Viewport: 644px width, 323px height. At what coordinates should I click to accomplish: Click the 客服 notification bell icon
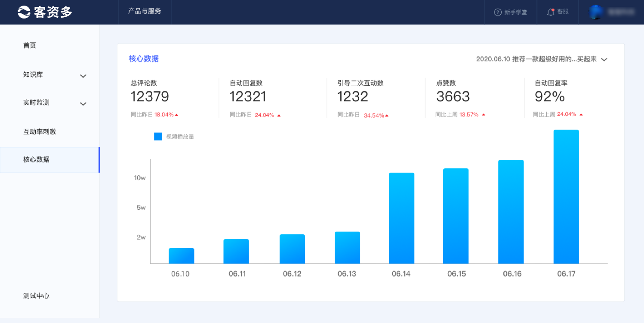click(x=551, y=12)
